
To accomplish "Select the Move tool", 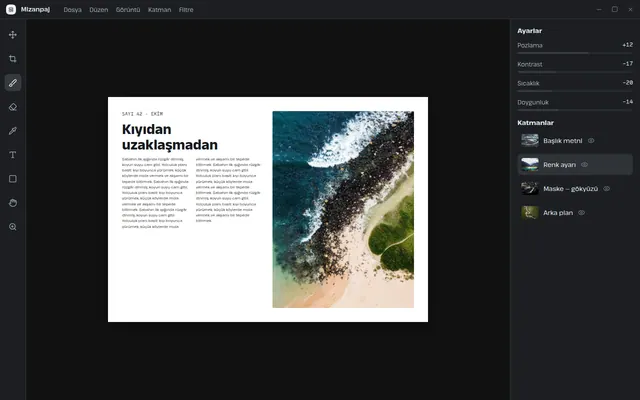I will tap(13, 35).
